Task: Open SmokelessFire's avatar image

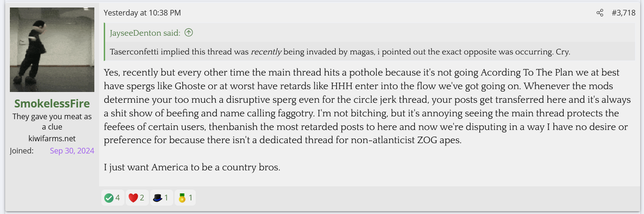Action: click(52, 50)
